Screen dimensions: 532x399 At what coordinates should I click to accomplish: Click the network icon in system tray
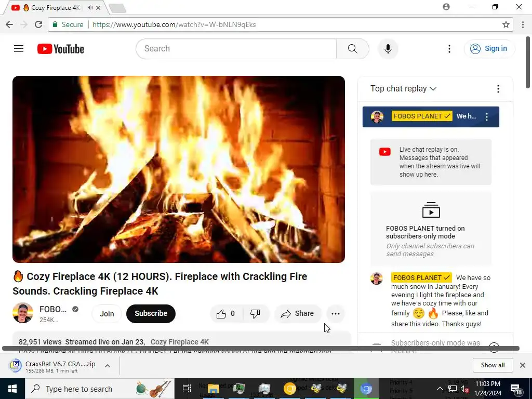coord(453,389)
